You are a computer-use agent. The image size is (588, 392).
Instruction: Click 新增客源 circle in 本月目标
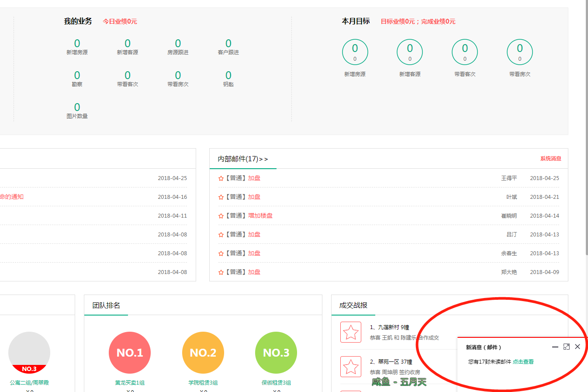pos(410,52)
